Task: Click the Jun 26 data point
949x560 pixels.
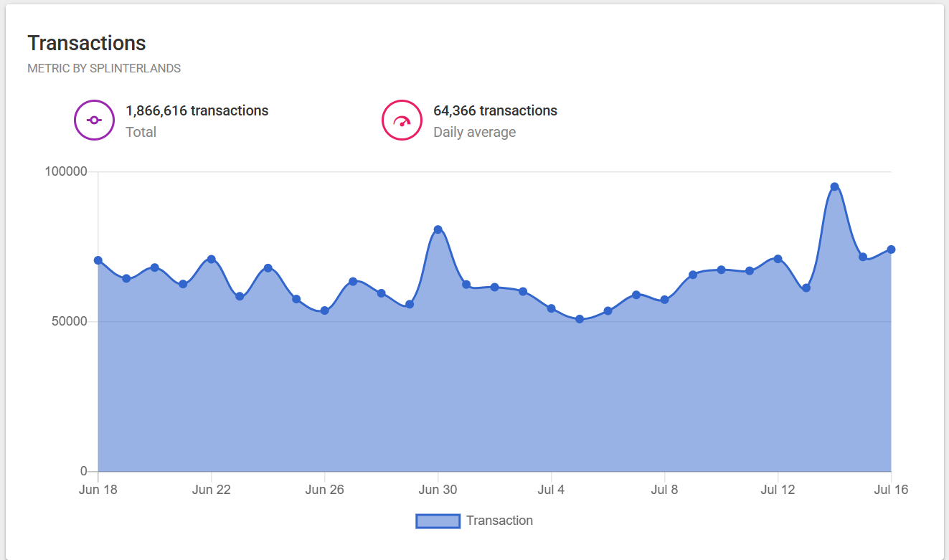Action: tap(324, 310)
